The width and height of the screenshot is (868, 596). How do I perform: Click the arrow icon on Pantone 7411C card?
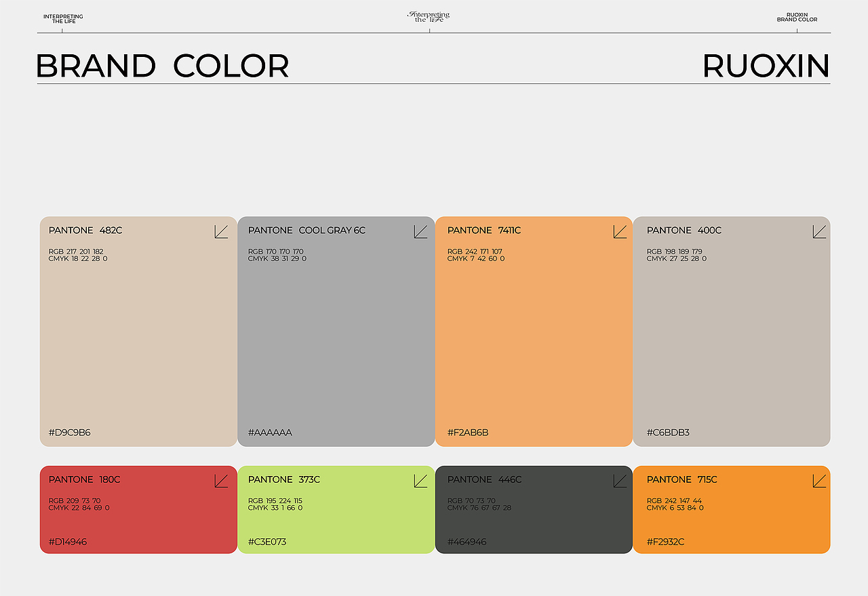pyautogui.click(x=620, y=232)
